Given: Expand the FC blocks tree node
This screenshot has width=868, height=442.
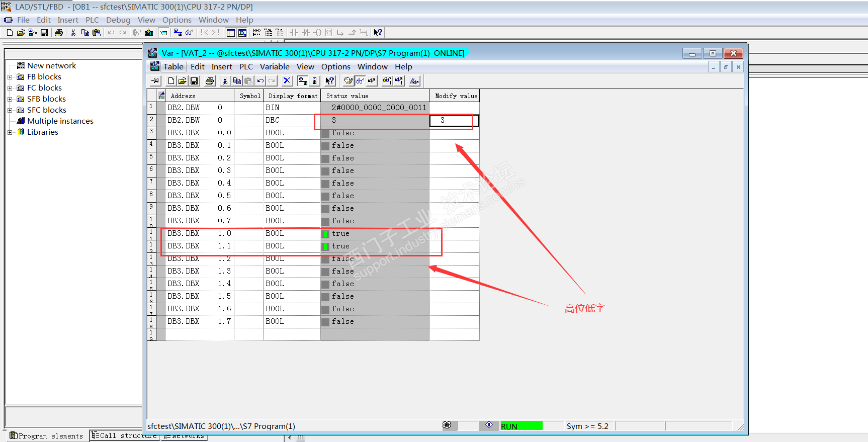Looking at the screenshot, I should tap(10, 88).
